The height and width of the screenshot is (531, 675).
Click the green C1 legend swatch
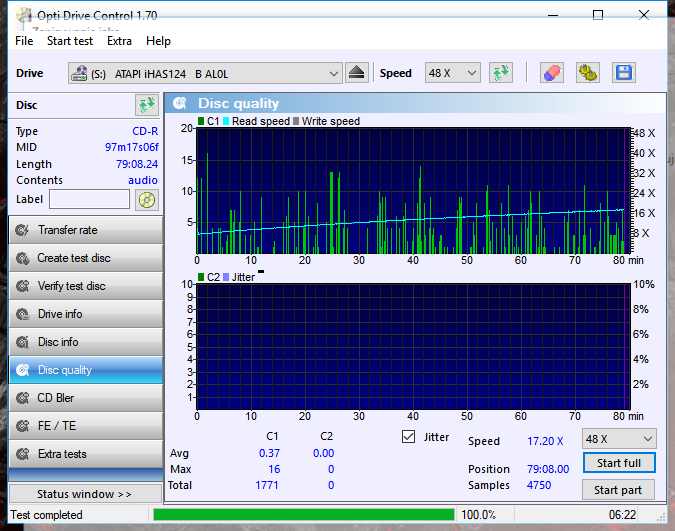(x=201, y=121)
